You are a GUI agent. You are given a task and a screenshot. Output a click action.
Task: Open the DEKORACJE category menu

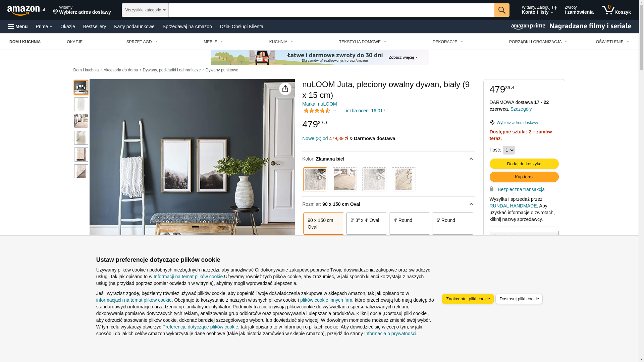[448, 42]
